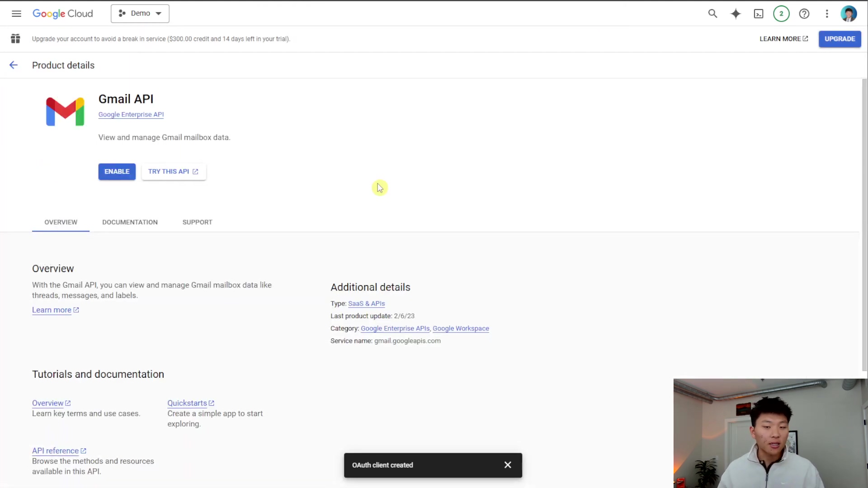Click the Gmail API heading text
Image resolution: width=868 pixels, height=488 pixels.
(126, 99)
